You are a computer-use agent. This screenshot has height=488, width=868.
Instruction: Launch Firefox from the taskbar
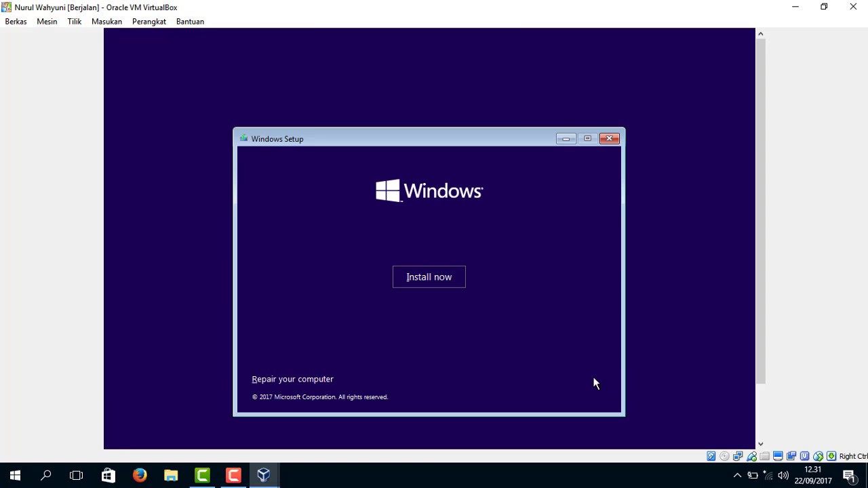(x=140, y=475)
